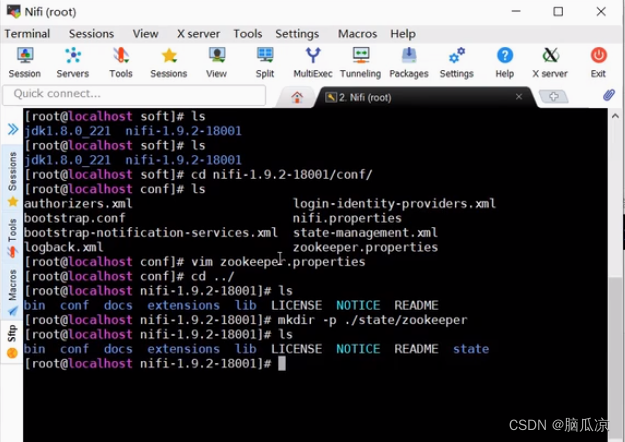Viewport: 625px width, 442px height.
Task: Open the Tools side panel tab
Action: coord(13,238)
